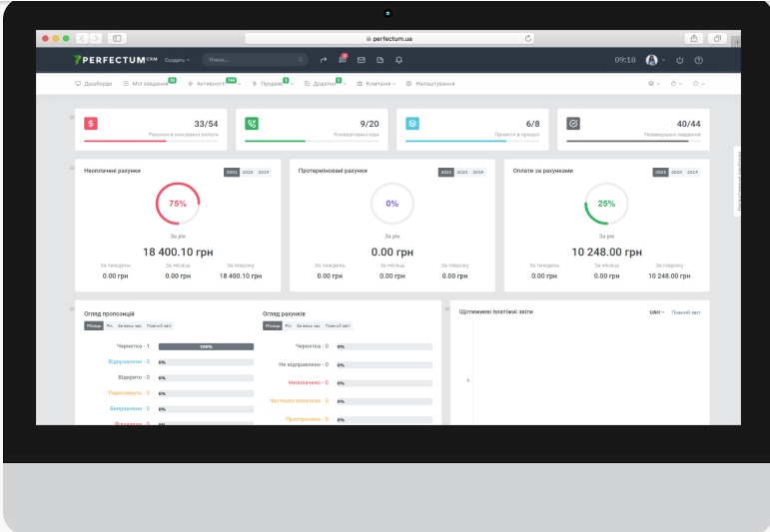Expand the Продажі menu
This screenshot has height=532, width=770.
(273, 84)
